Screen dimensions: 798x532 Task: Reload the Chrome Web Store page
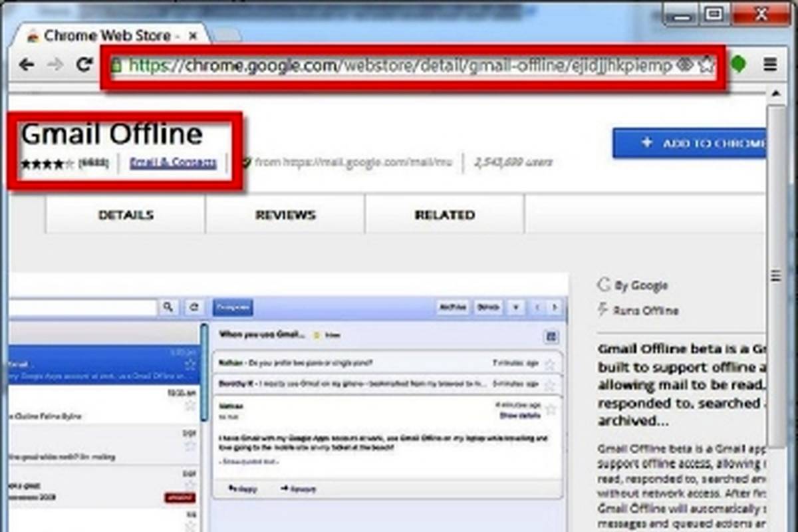coord(84,65)
